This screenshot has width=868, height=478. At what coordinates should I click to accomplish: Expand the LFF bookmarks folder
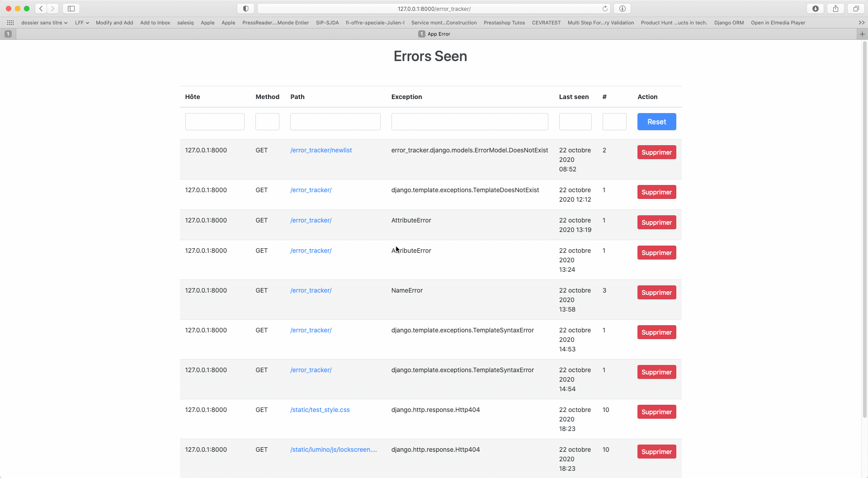coord(82,23)
